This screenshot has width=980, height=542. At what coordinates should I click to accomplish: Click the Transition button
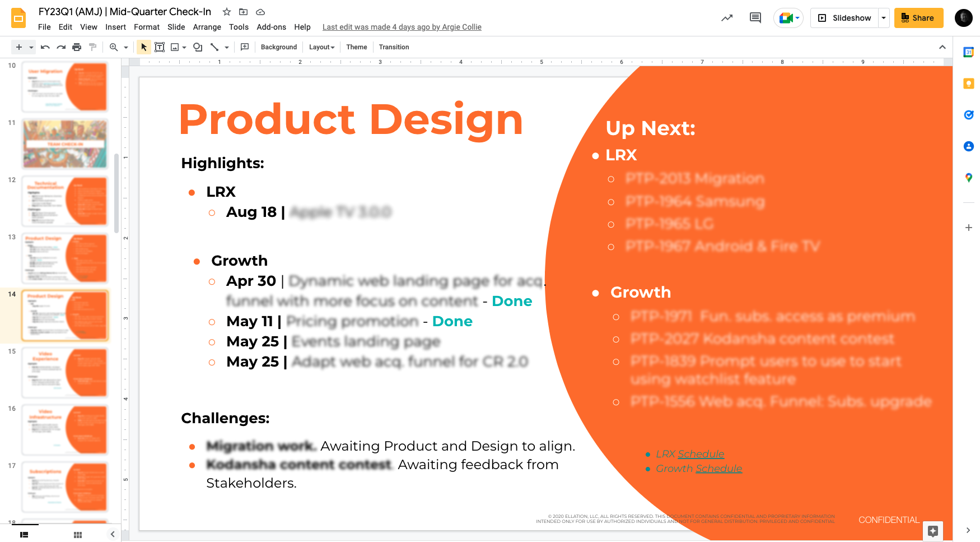pyautogui.click(x=394, y=47)
